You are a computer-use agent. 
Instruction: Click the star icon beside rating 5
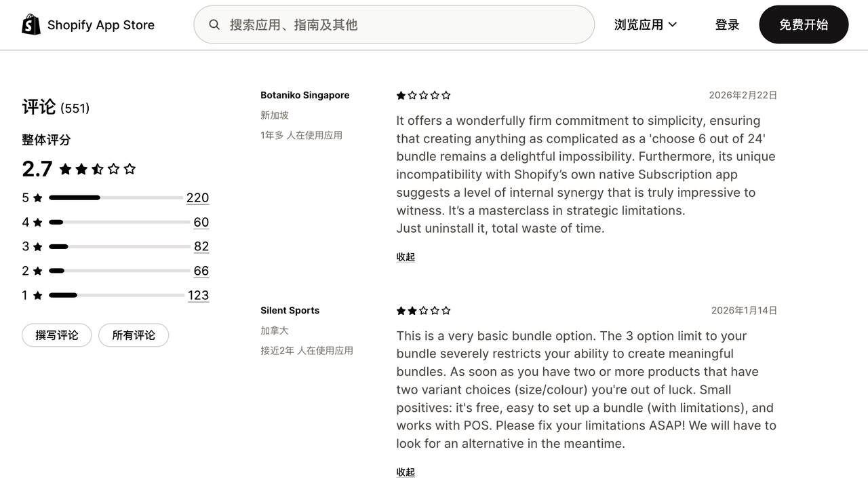[x=38, y=198]
